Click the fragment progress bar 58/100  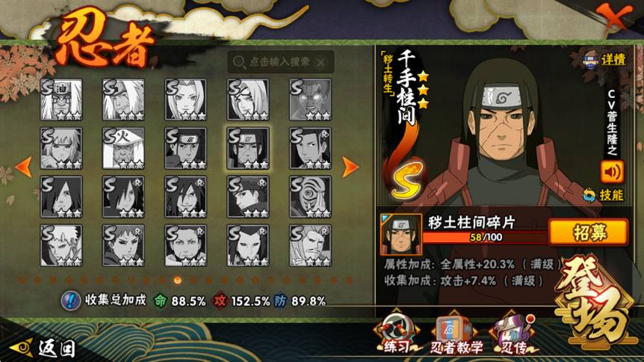pyautogui.click(x=485, y=237)
